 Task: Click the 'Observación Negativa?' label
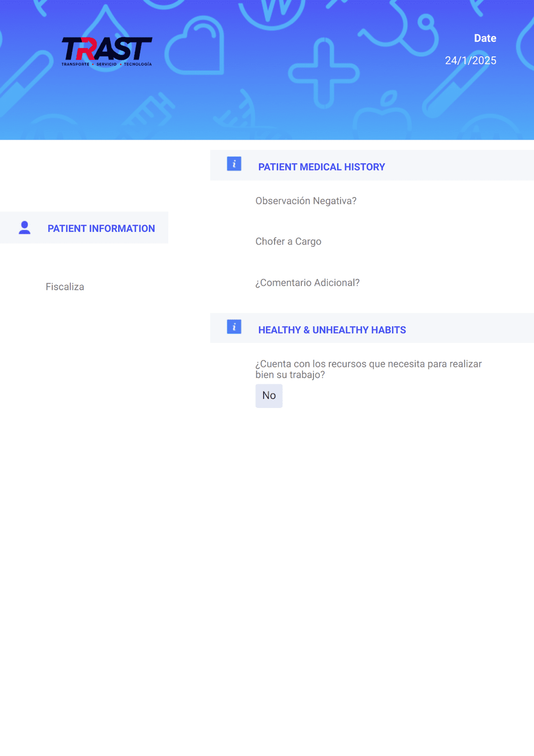(x=306, y=201)
